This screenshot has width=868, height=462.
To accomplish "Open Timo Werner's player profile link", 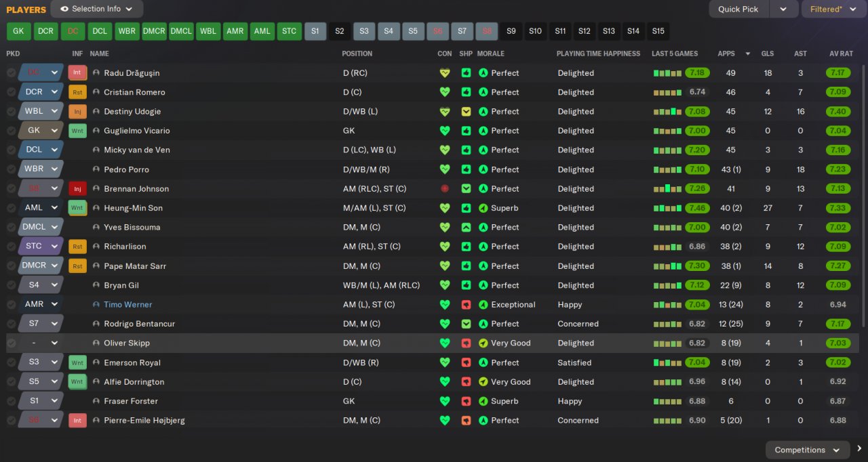I will [x=127, y=305].
